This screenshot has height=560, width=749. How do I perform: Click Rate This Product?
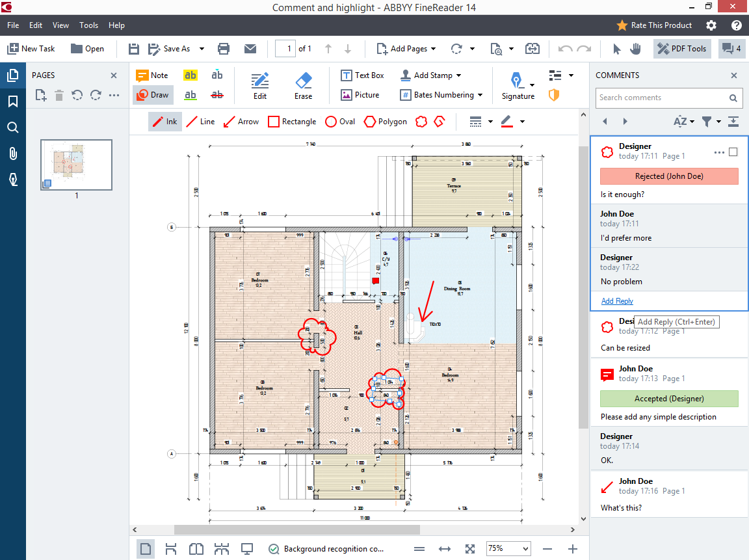(x=654, y=25)
